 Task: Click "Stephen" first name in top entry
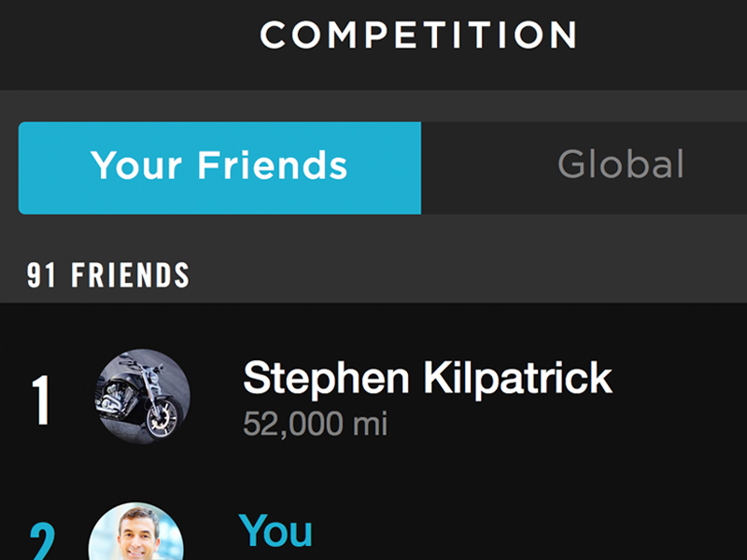click(x=326, y=378)
